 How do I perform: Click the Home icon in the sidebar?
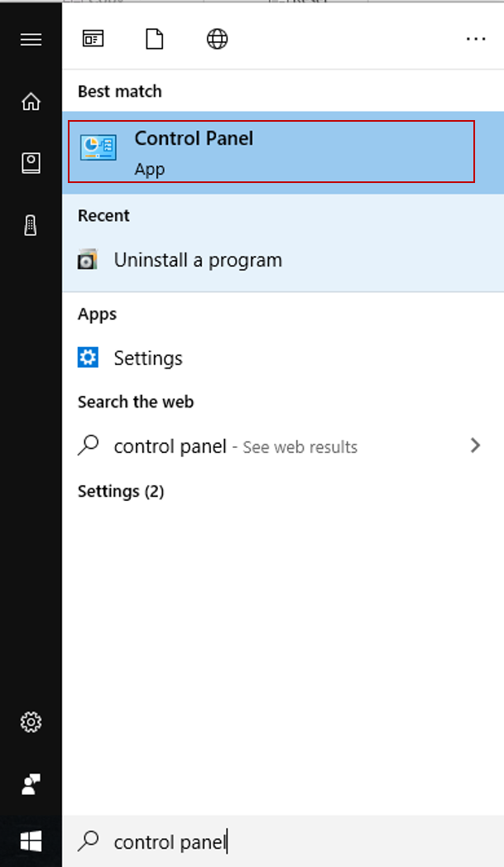point(31,101)
